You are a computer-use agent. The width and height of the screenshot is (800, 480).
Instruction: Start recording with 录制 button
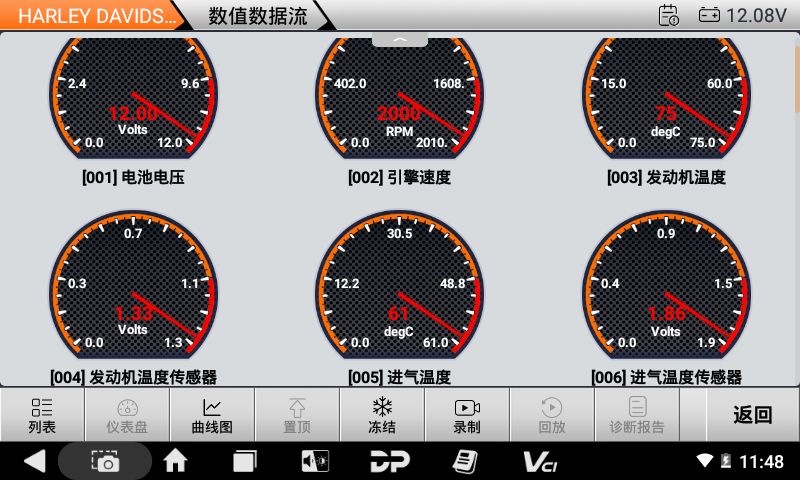pyautogui.click(x=467, y=415)
